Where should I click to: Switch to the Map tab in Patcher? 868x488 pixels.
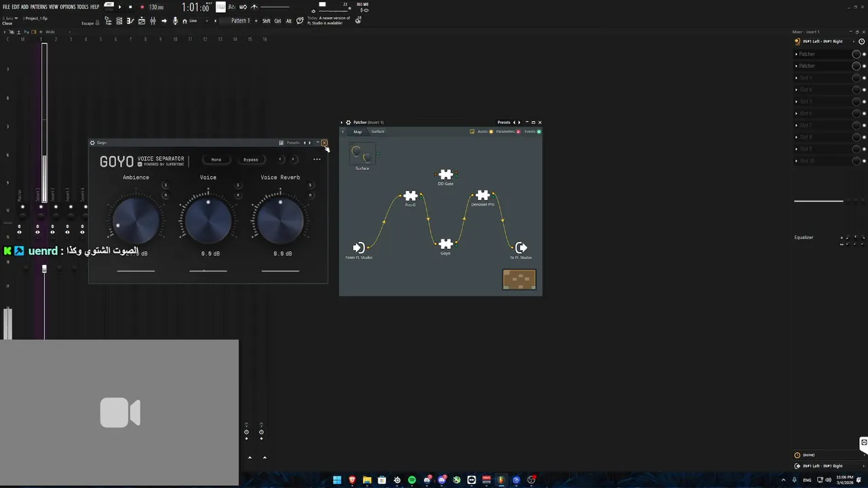pos(357,131)
